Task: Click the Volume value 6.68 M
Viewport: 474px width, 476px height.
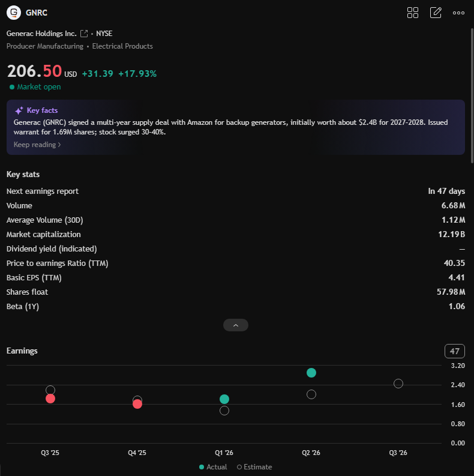Action: pyautogui.click(x=453, y=205)
